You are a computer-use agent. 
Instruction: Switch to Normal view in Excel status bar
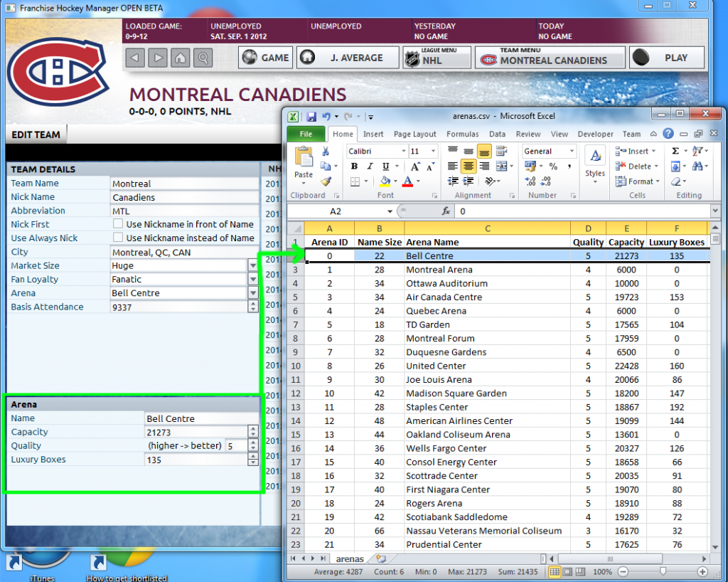[x=555, y=571]
